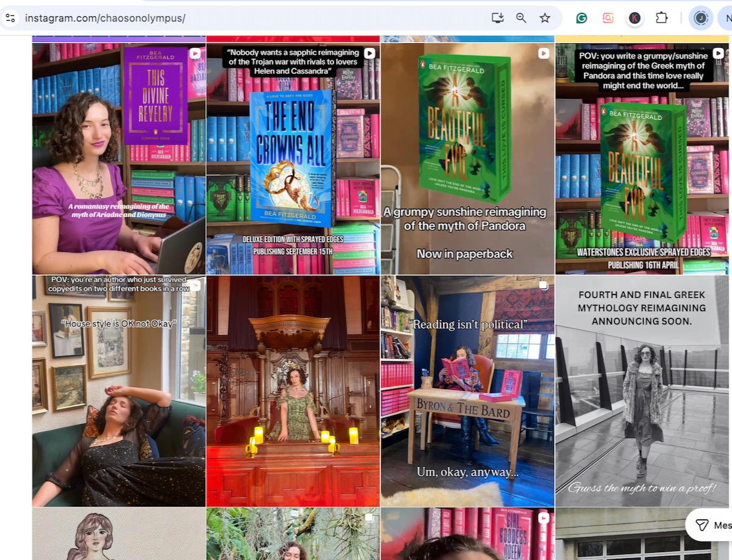Open the hand-drawn woman illustration post
Image resolution: width=732 pixels, height=560 pixels.
(x=119, y=534)
